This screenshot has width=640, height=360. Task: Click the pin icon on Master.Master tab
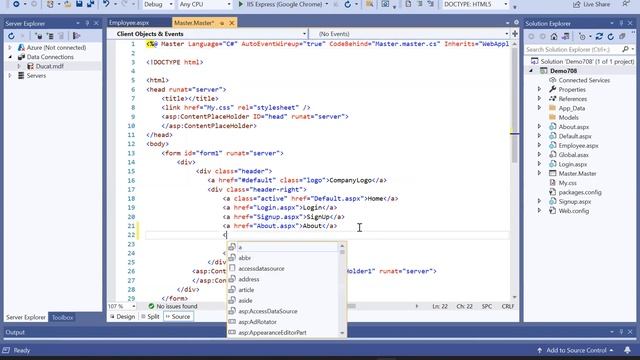point(222,23)
